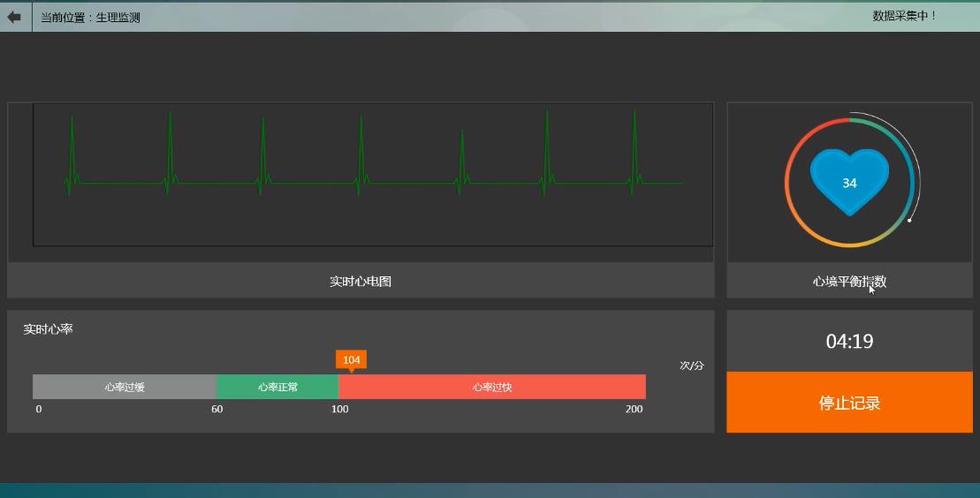Click the 04:19 recording timer
The height and width of the screenshot is (498, 980).
click(849, 342)
